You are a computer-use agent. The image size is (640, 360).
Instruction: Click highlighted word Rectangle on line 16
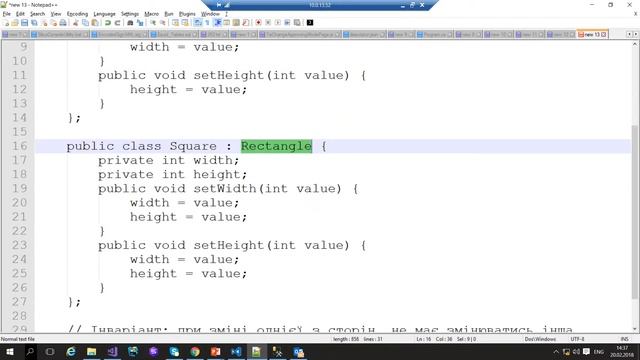click(276, 146)
